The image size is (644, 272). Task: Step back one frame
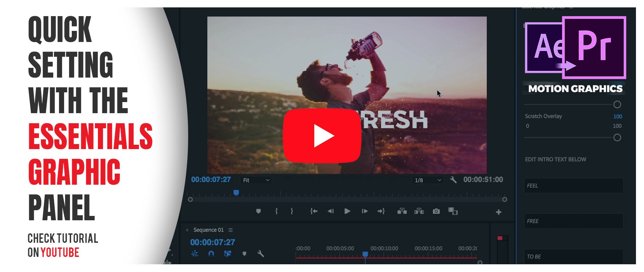tap(331, 211)
